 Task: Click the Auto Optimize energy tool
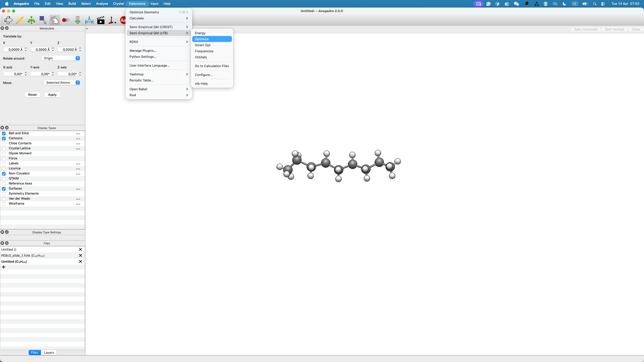pyautogui.click(x=78, y=20)
